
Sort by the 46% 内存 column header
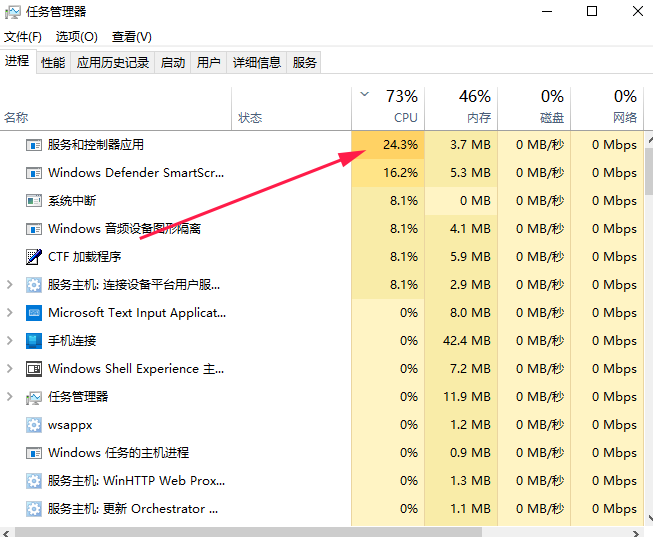point(461,109)
